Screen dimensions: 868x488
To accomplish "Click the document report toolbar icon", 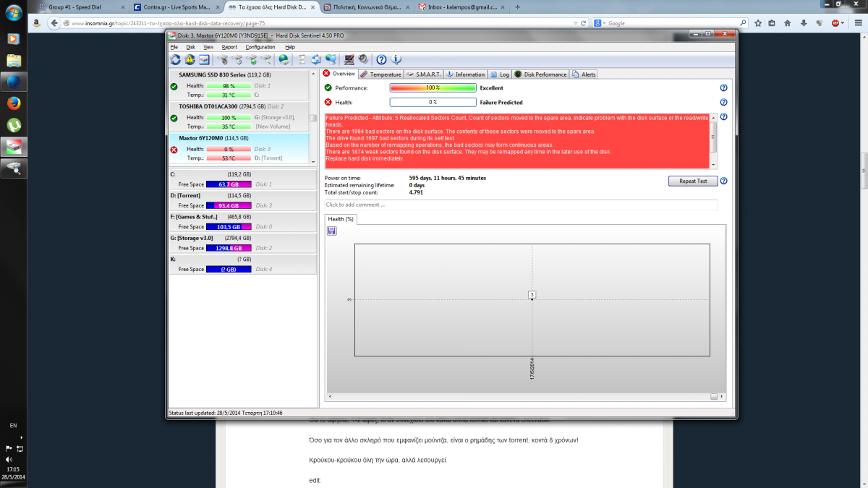I will pyautogui.click(x=302, y=59).
